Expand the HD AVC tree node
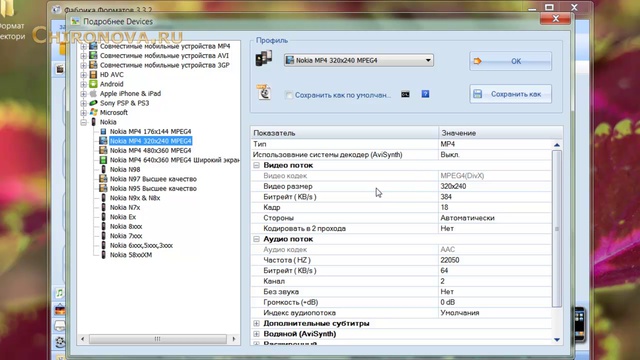This screenshot has height=360, width=640. tap(84, 75)
